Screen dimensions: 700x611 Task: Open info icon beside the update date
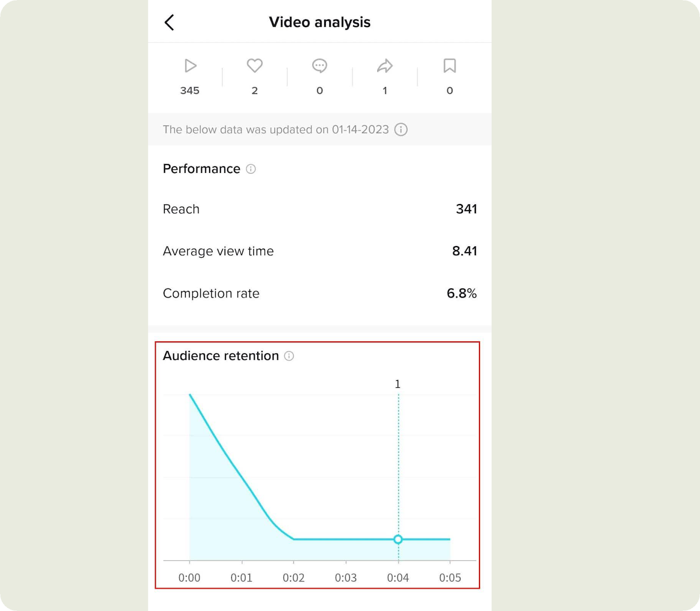coord(401,130)
